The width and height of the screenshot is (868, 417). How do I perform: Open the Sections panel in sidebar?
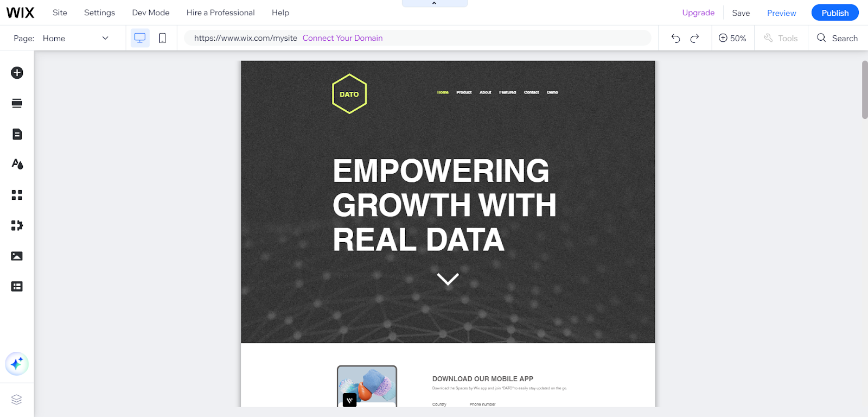tap(17, 103)
